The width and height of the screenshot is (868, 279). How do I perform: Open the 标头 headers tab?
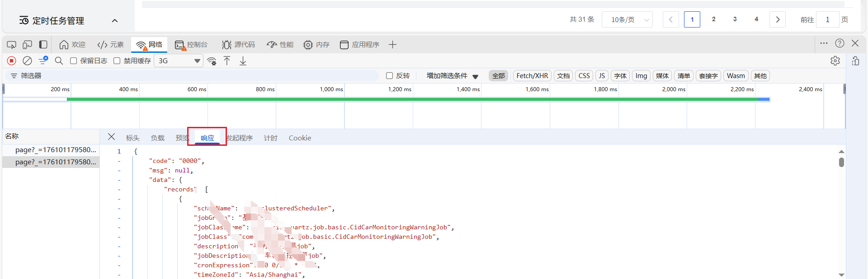click(x=132, y=138)
